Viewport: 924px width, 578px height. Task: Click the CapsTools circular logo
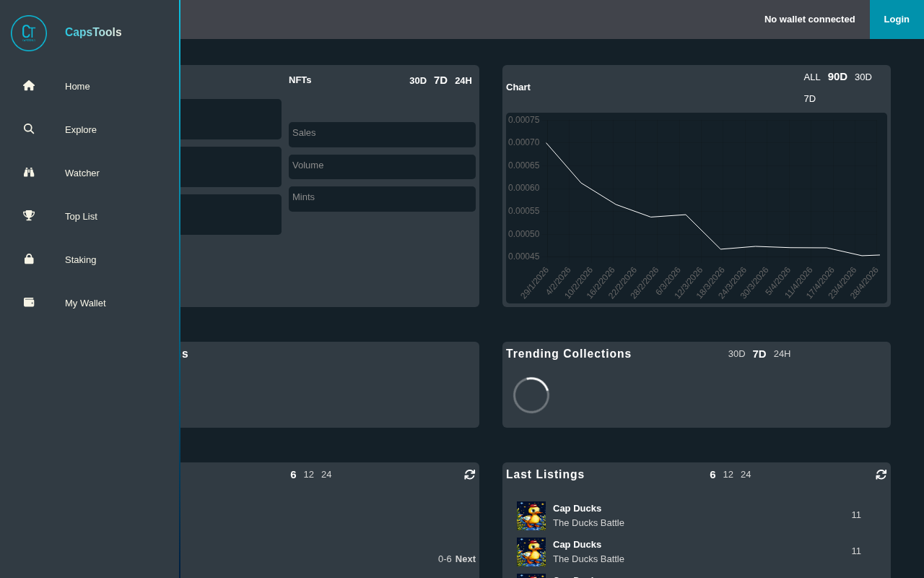pyautogui.click(x=29, y=33)
